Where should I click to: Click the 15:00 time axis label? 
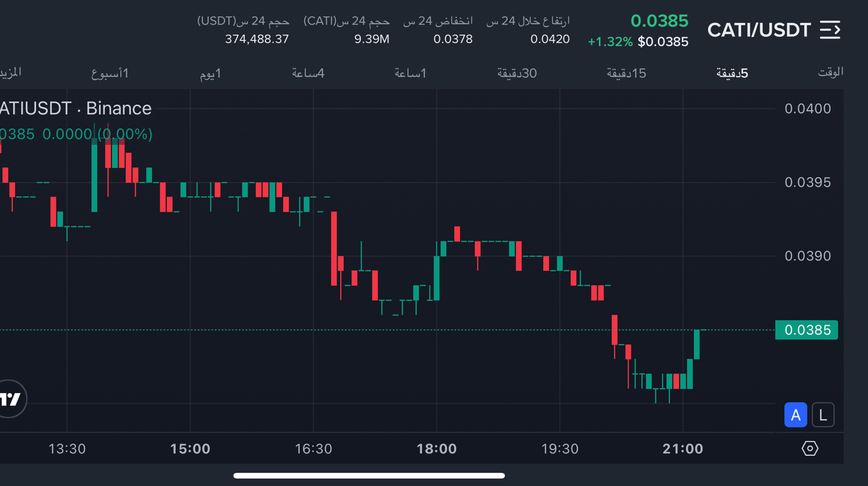190,449
